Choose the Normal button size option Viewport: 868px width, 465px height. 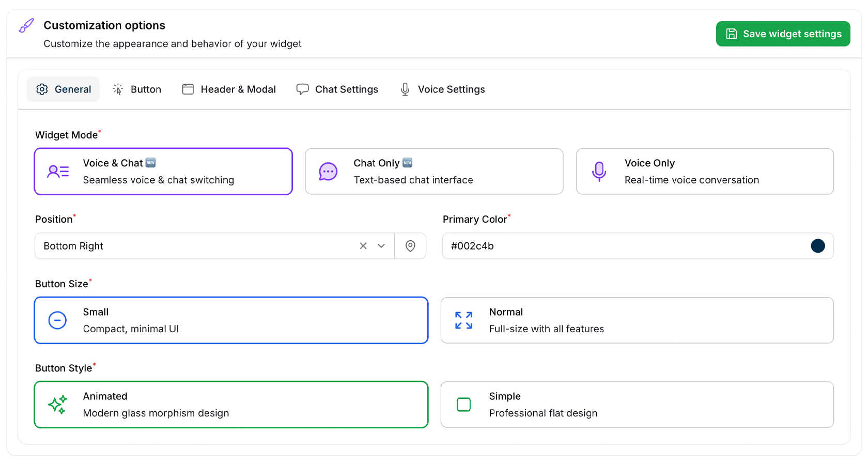click(x=637, y=320)
